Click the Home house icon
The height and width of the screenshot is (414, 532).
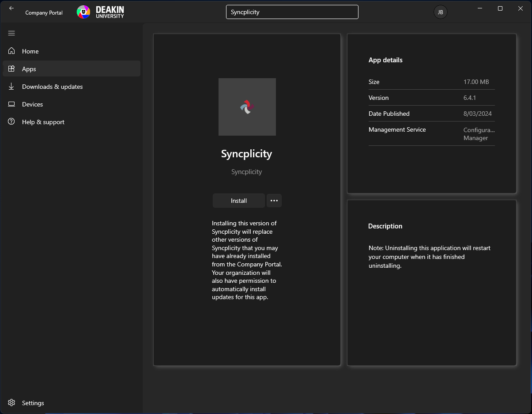click(x=11, y=51)
